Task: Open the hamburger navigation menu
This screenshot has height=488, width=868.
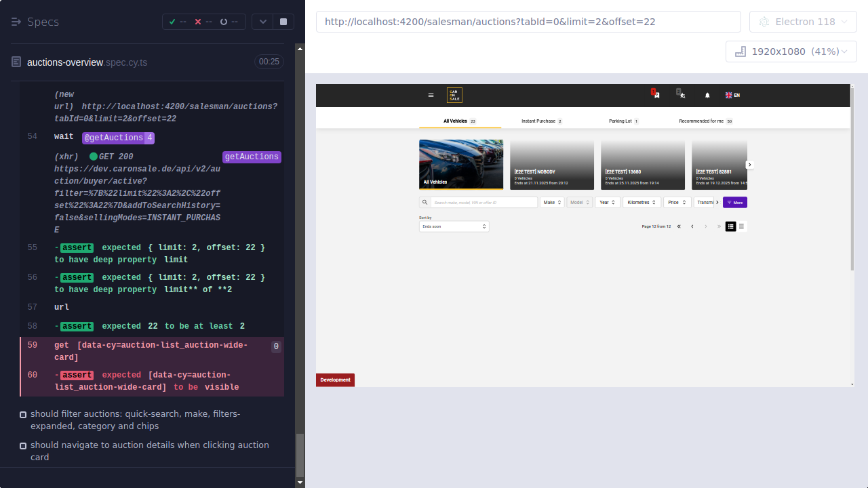Action: [x=431, y=96]
